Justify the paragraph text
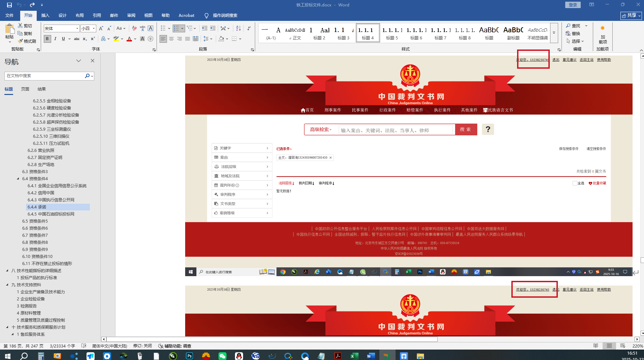Viewport: 644px width, 360px height. 188,39
